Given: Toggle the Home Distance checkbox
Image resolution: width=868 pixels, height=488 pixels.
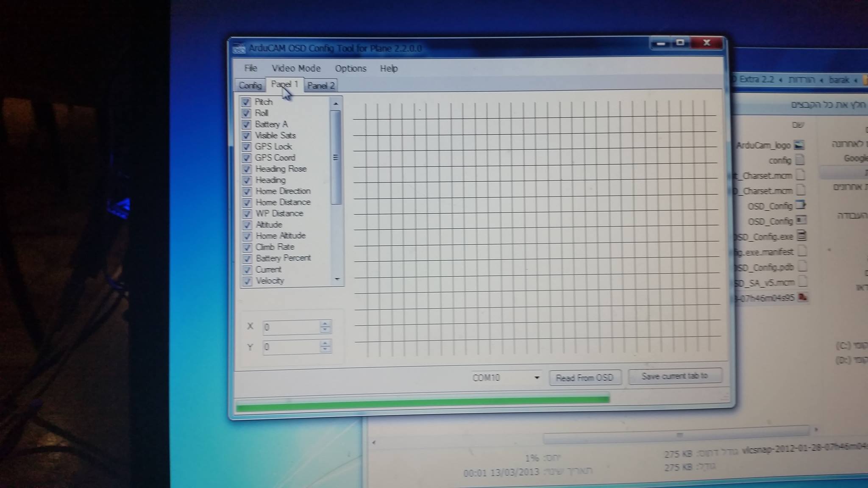Looking at the screenshot, I should [246, 202].
